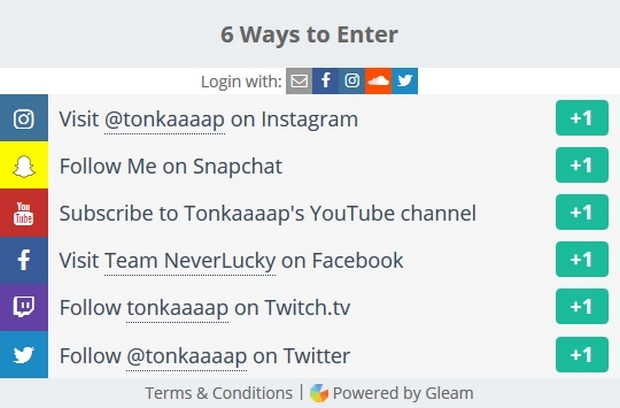
Task: Click the Instagram entry icon on left
Action: click(x=24, y=119)
